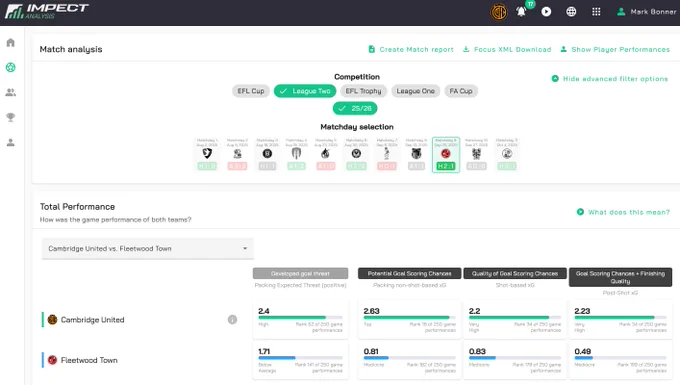Click Focus XML Download
Viewport: 680px width, 385px height.
tap(507, 49)
